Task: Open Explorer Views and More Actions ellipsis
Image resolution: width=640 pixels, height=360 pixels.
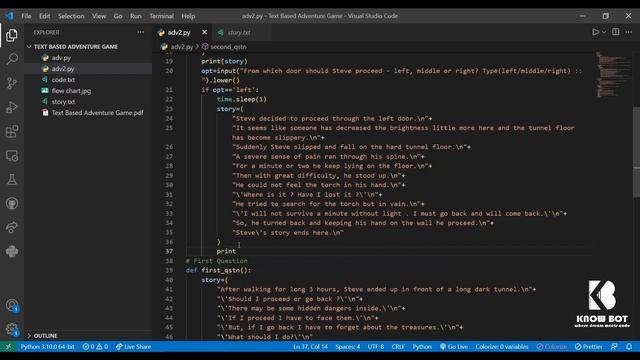Action: (140, 32)
